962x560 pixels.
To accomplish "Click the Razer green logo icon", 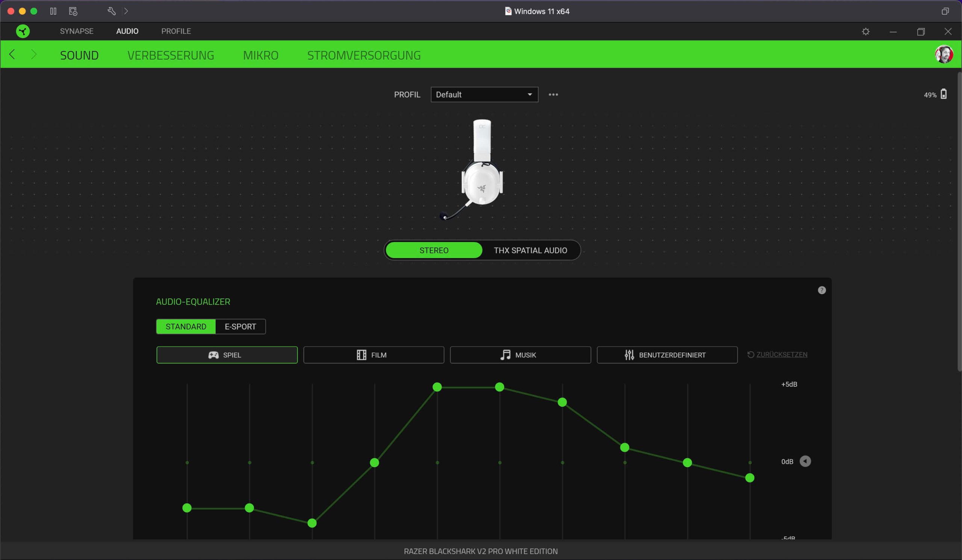I will (23, 31).
